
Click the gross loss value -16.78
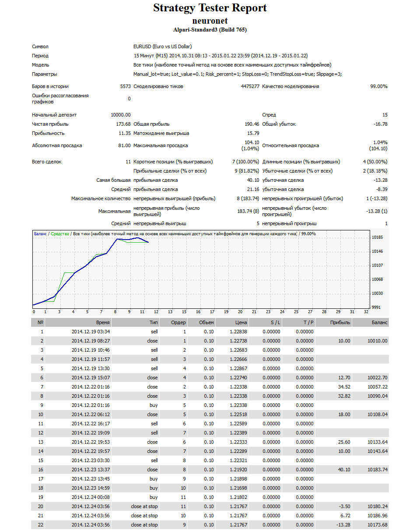click(380, 124)
